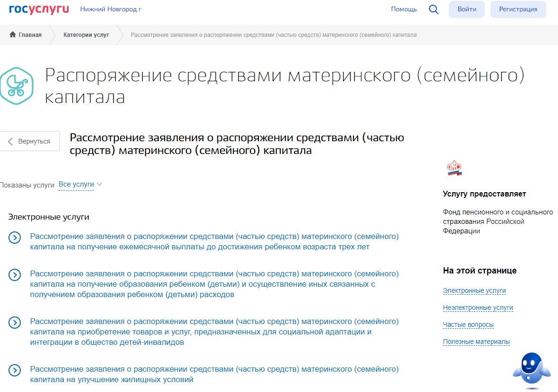The image size is (558, 392).
Task: Open the search magnifier icon
Action: pos(433,9)
